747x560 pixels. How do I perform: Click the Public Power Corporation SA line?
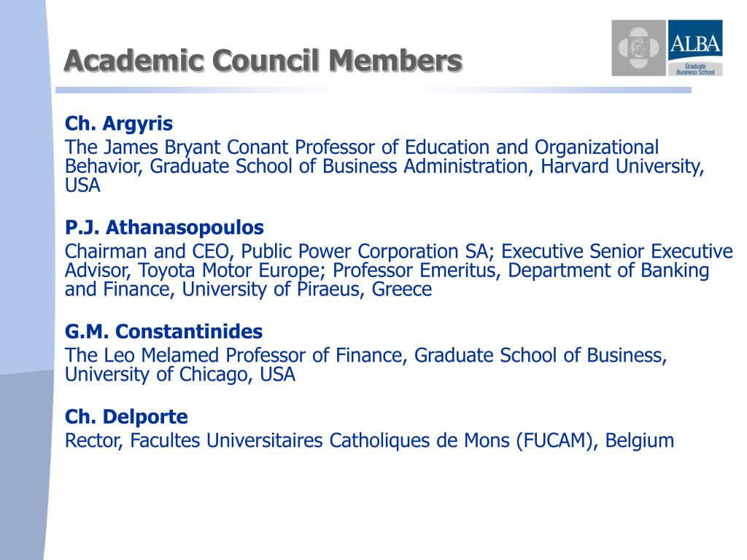pyautogui.click(x=398, y=251)
